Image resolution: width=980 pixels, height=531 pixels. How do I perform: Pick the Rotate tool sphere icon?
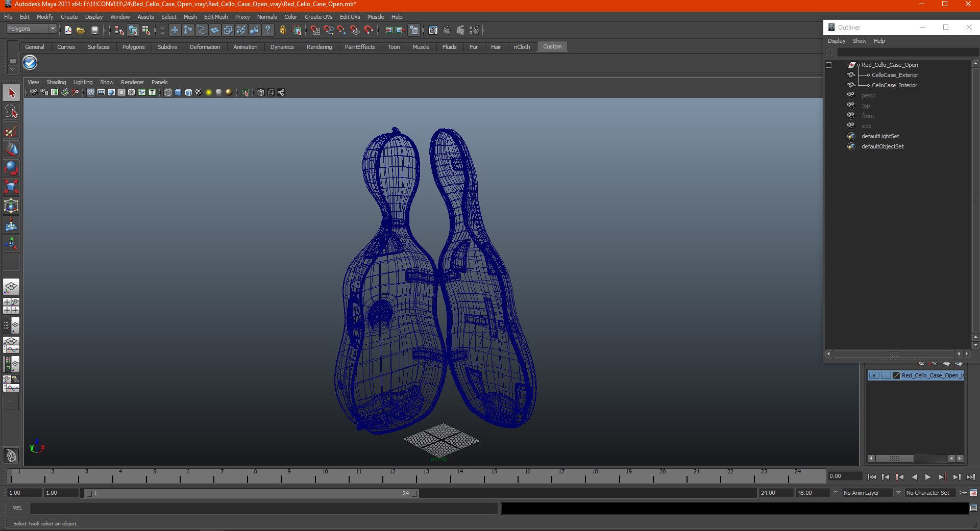(11, 168)
